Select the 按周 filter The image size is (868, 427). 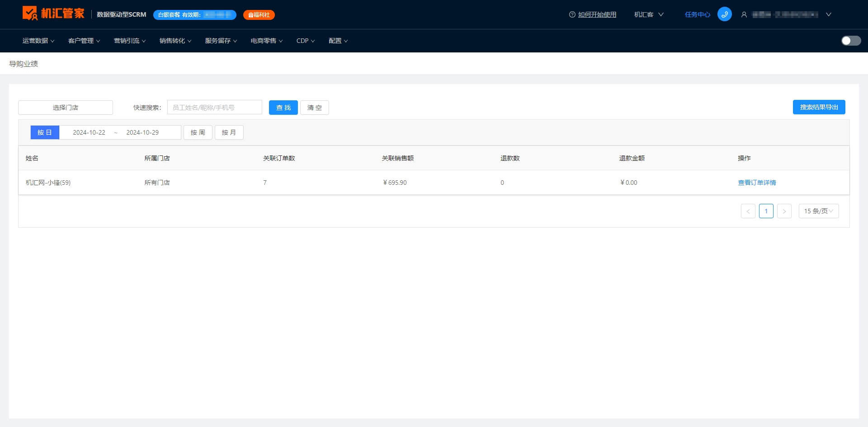point(198,132)
